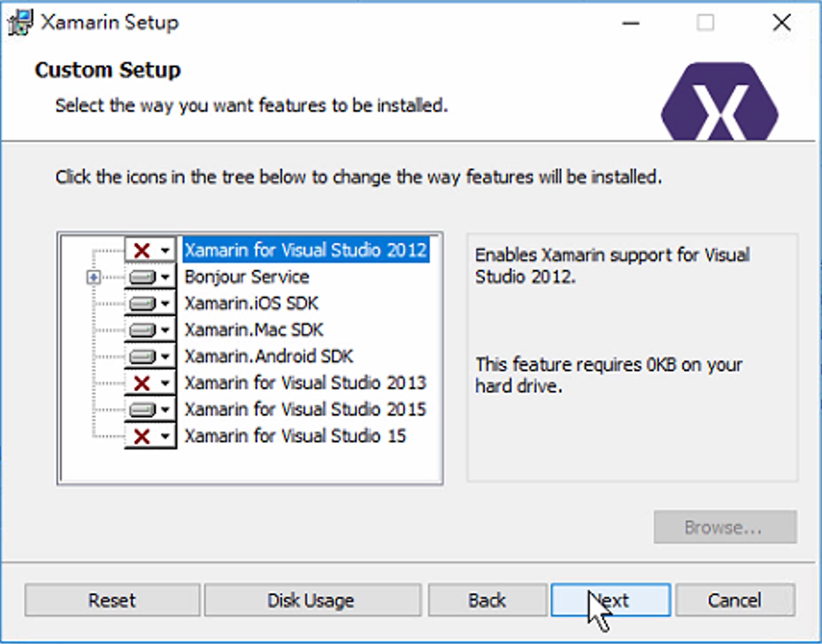Image resolution: width=822 pixels, height=644 pixels.
Task: Click the purple Xamarin logo
Action: (719, 102)
